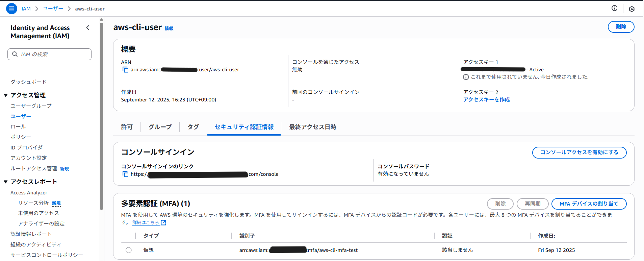
Task: Open 認証情報レポート in the sidebar
Action: pyautogui.click(x=31, y=234)
